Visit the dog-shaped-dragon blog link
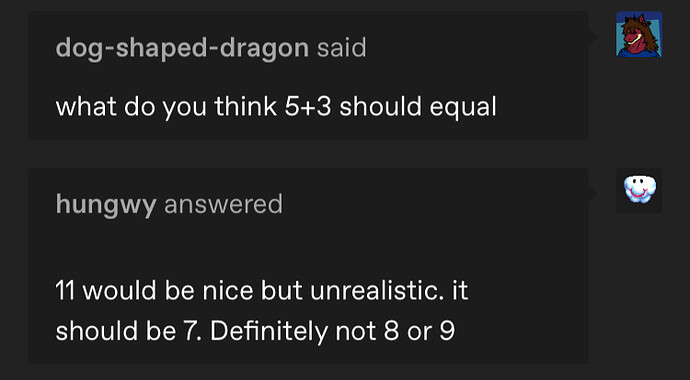The height and width of the screenshot is (380, 690). (x=182, y=49)
